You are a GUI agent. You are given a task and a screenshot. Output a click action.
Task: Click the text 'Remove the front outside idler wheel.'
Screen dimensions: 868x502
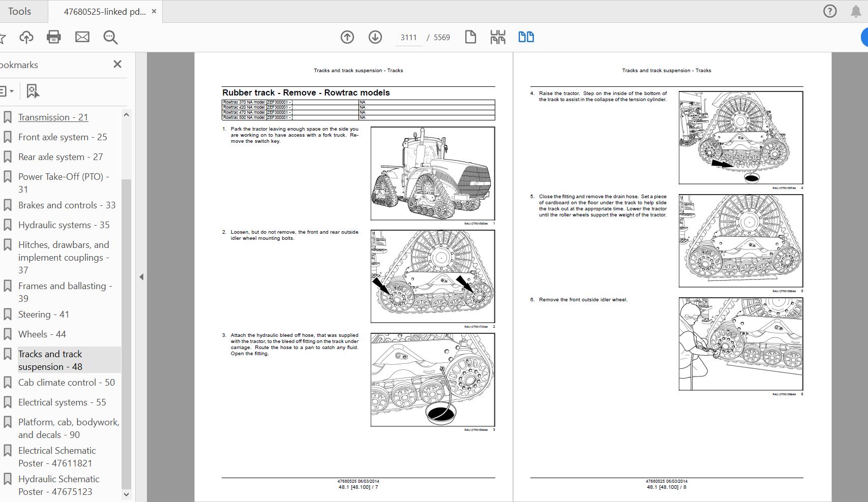[x=583, y=300]
